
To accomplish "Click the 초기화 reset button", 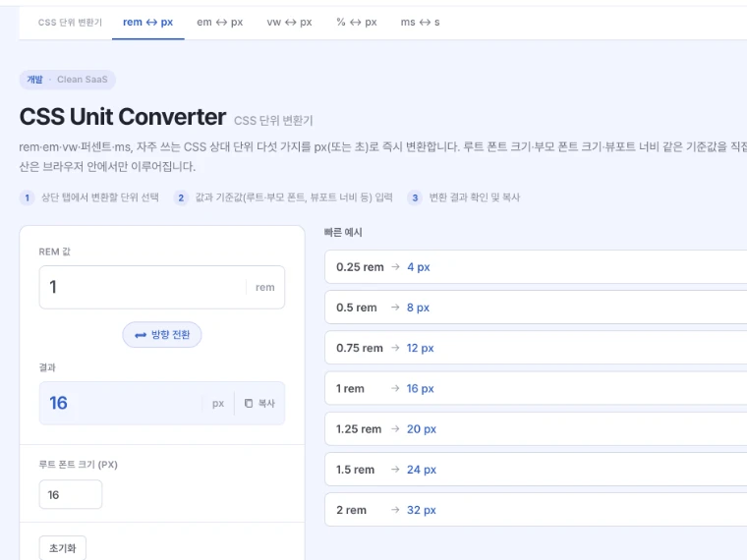I will click(62, 548).
